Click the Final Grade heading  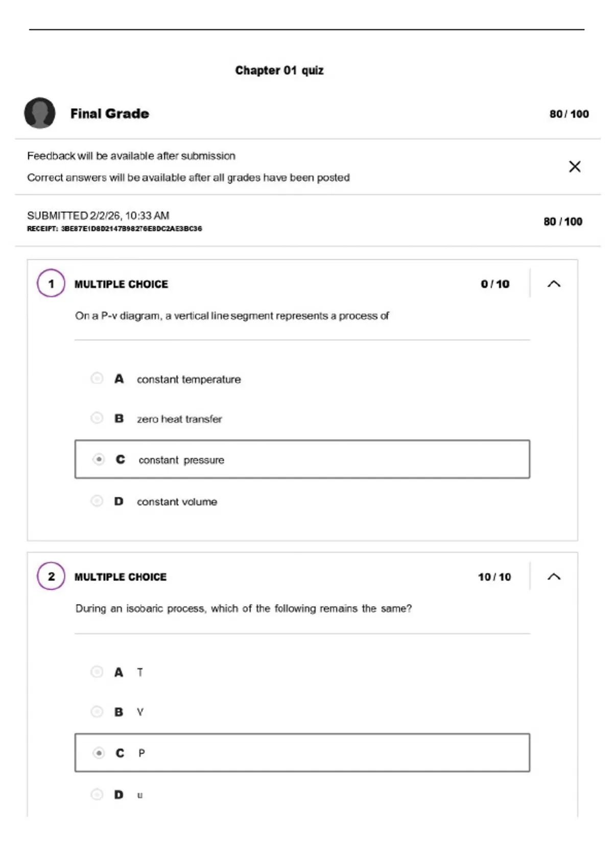pyautogui.click(x=110, y=113)
